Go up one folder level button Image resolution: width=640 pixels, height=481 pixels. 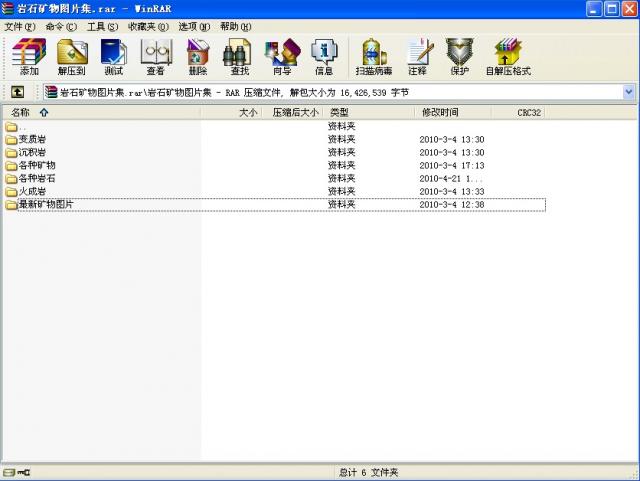point(17,92)
